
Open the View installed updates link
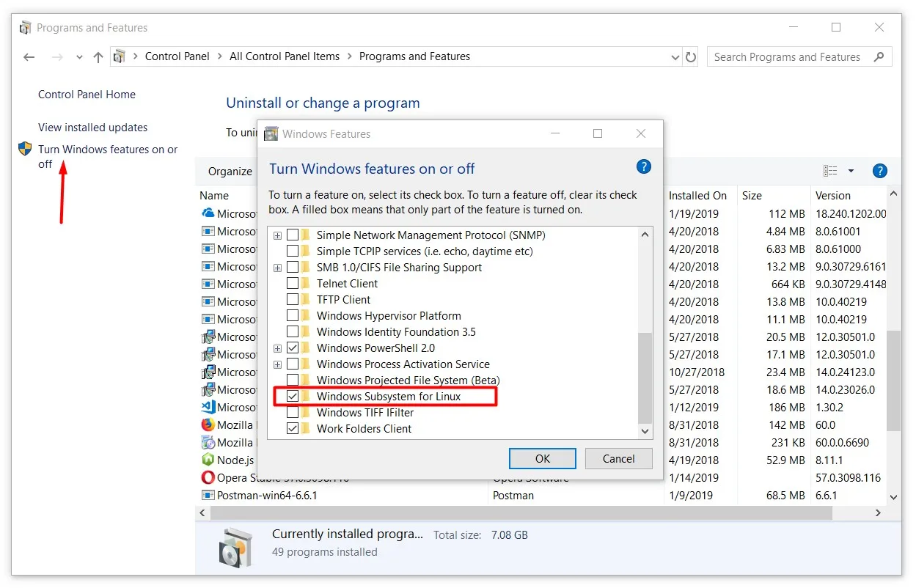[x=92, y=127]
